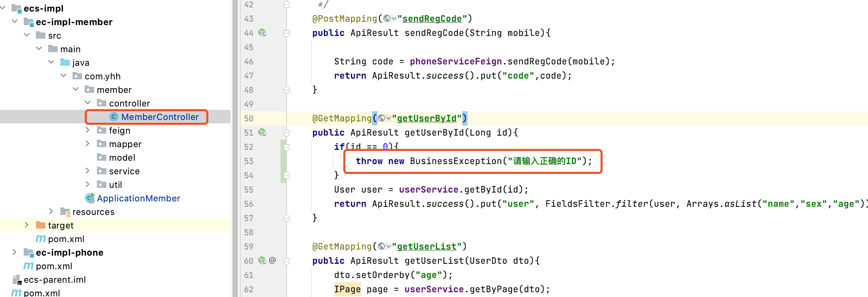Expand the target folder
The image size is (868, 297).
pyautogui.click(x=27, y=225)
